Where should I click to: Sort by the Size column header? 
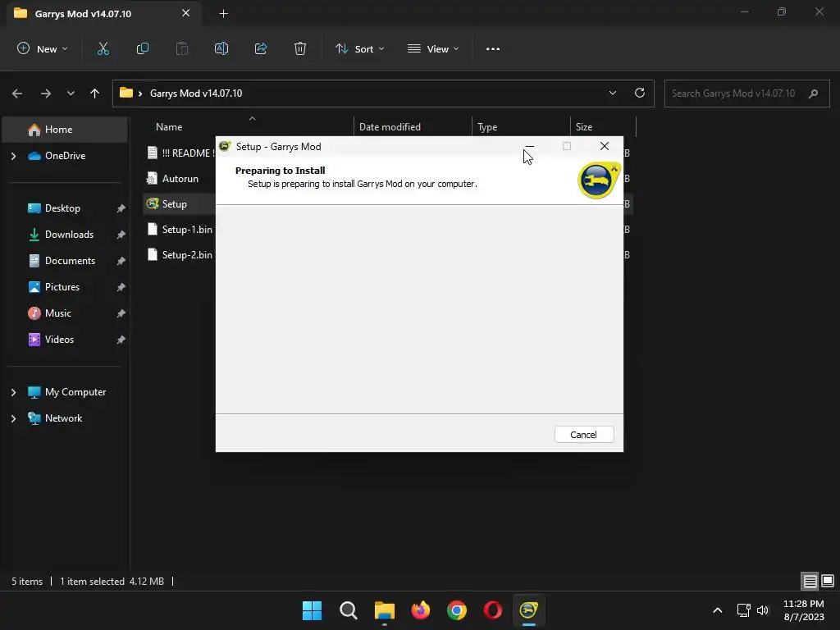pyautogui.click(x=584, y=127)
